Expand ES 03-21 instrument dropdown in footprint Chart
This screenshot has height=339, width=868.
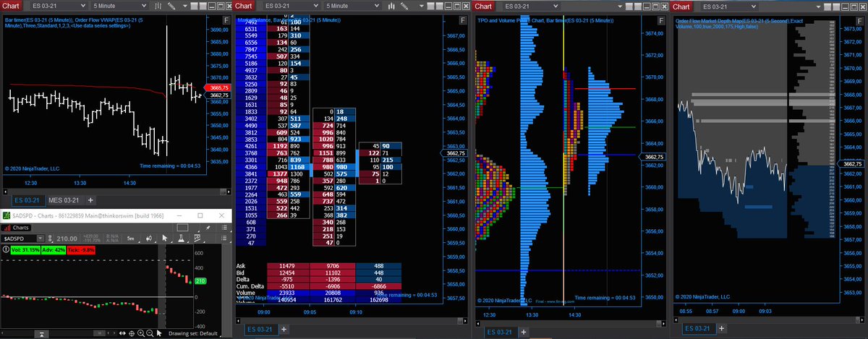[x=315, y=6]
